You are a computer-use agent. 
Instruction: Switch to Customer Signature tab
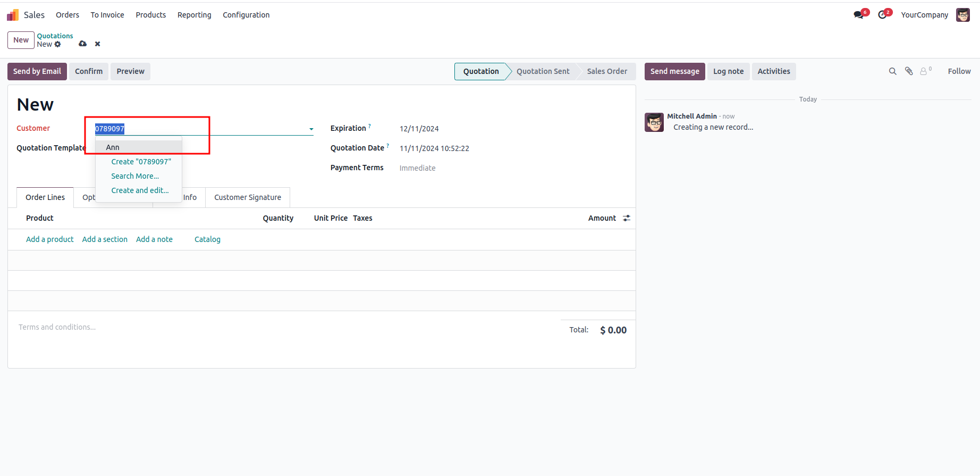[248, 197]
